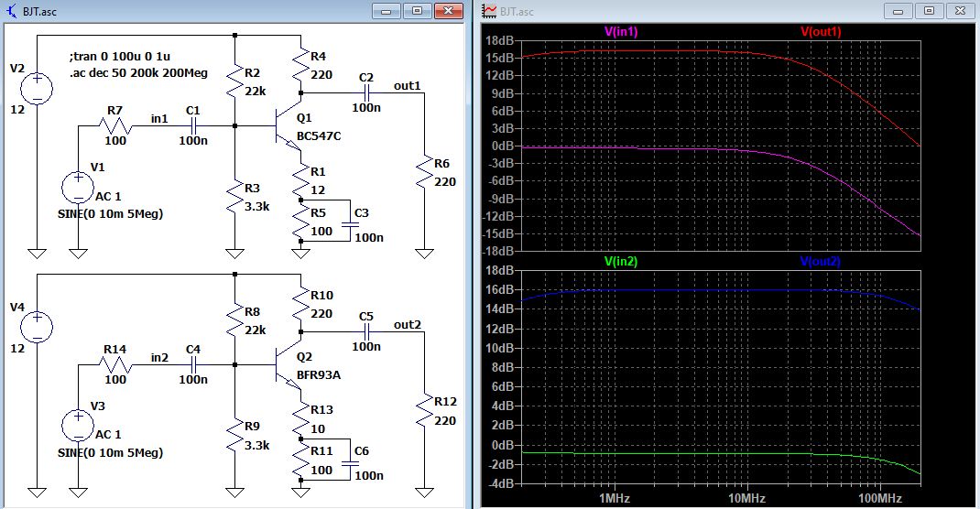Select the V3 AC source symbol
Image resolution: width=980 pixels, height=509 pixels.
coord(78,426)
